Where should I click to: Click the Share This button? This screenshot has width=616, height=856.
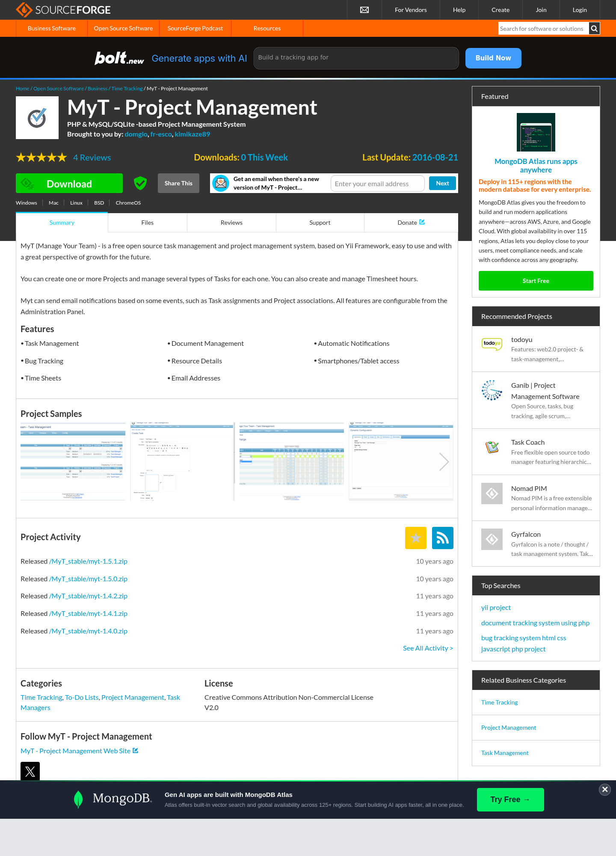(178, 183)
